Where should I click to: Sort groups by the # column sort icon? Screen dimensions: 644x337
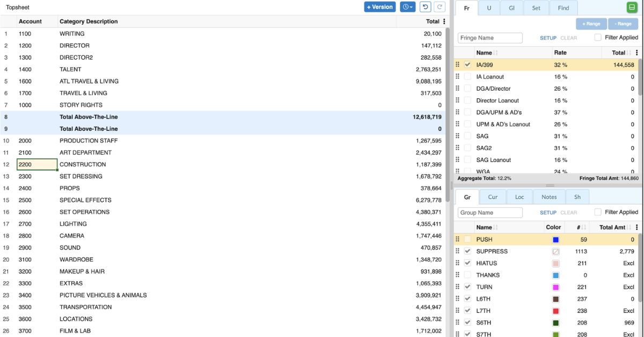(x=584, y=227)
